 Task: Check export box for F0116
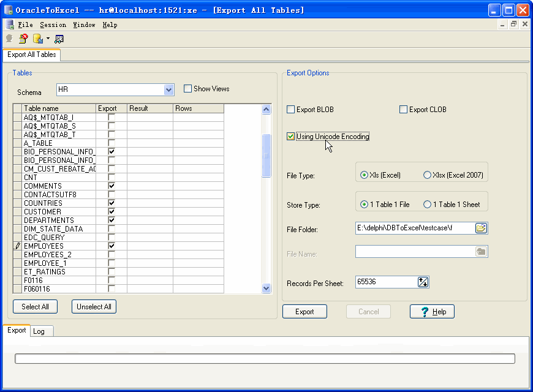pos(112,280)
